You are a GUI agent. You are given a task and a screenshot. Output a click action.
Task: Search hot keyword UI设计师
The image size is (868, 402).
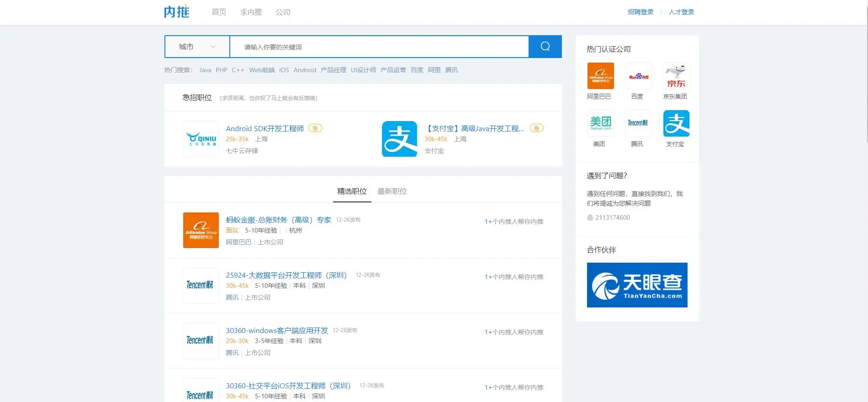coord(364,70)
